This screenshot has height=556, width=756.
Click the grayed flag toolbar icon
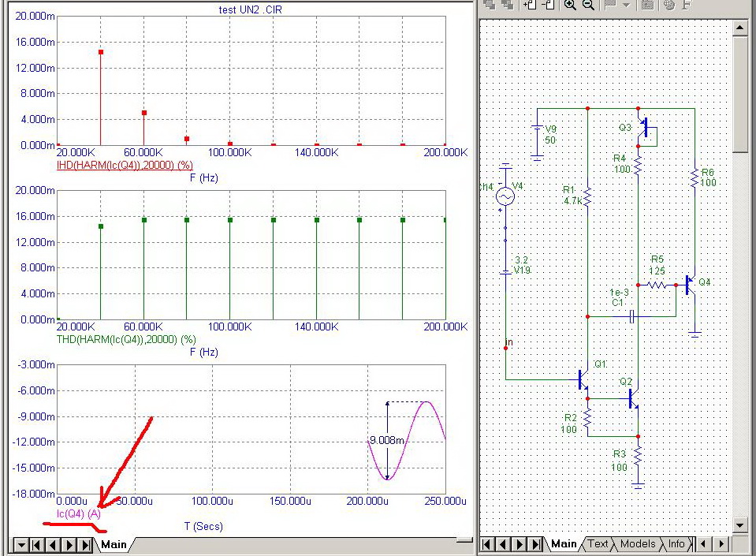(x=610, y=5)
